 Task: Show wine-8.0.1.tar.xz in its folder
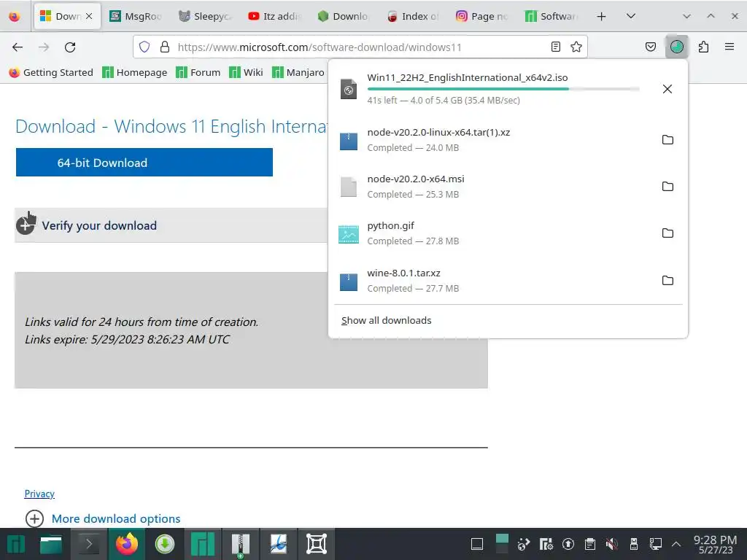pos(668,280)
